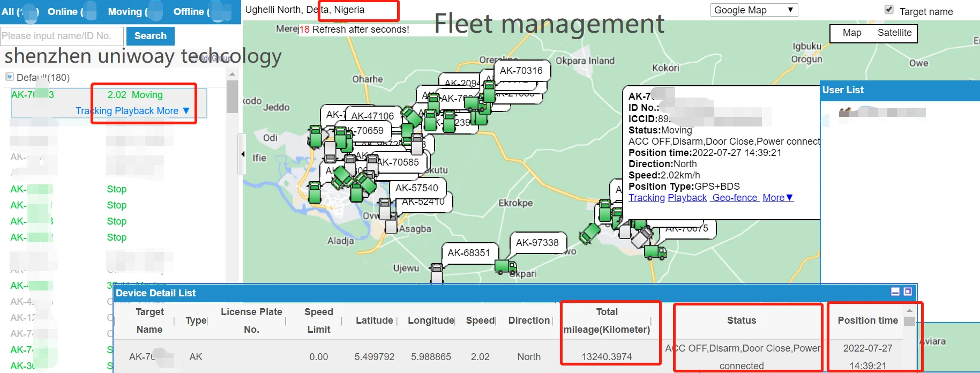Click the green truck marker for AK-97338
This screenshot has height=373, width=980.
click(x=505, y=266)
